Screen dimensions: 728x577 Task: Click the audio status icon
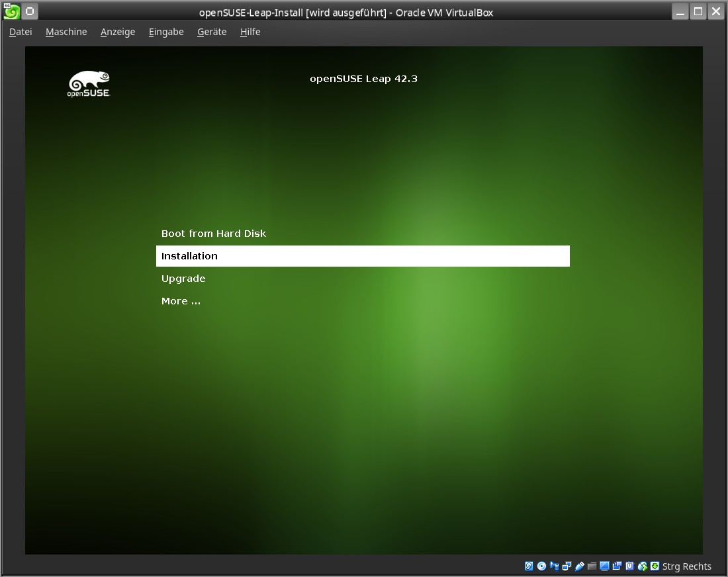(555, 566)
